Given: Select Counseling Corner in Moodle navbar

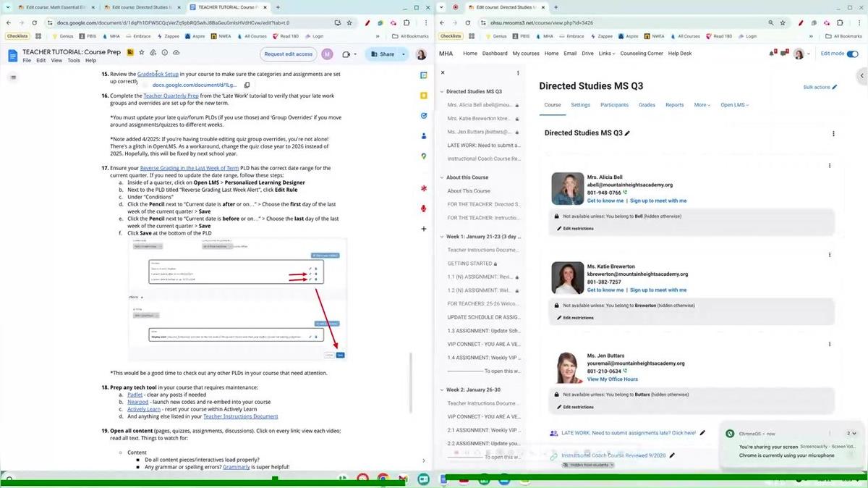Looking at the screenshot, I should (x=642, y=54).
